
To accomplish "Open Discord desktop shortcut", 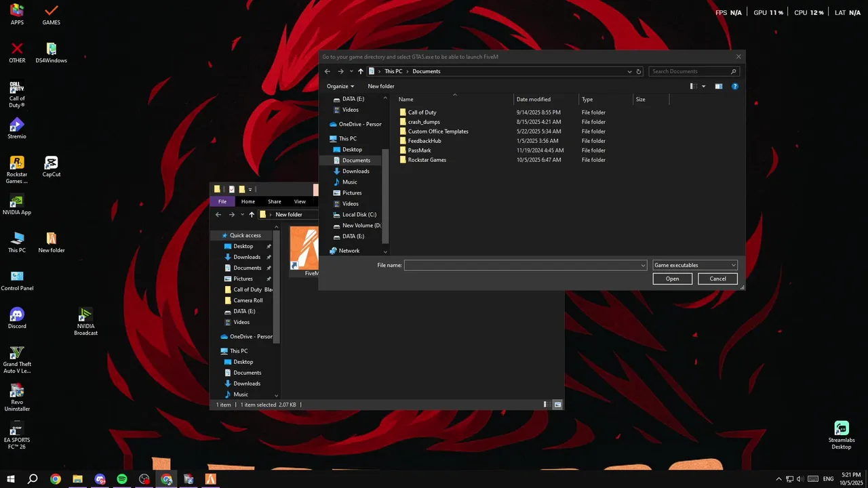I will tap(17, 318).
